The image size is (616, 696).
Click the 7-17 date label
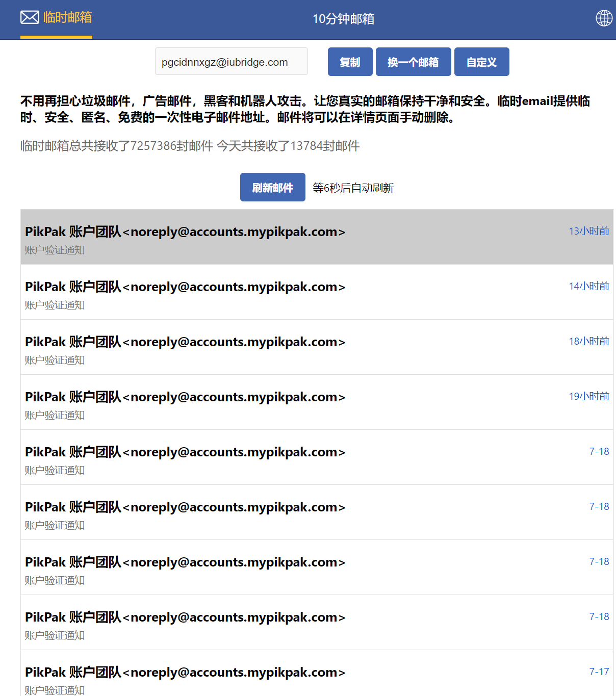(x=599, y=672)
